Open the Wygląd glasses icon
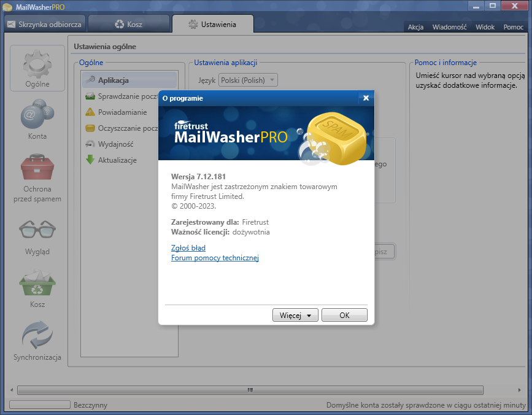 37,230
